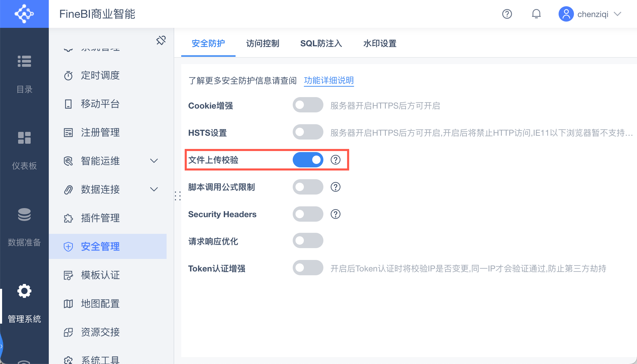Select the 移动平台 mobile platform entry
The image size is (637, 364).
100,104
